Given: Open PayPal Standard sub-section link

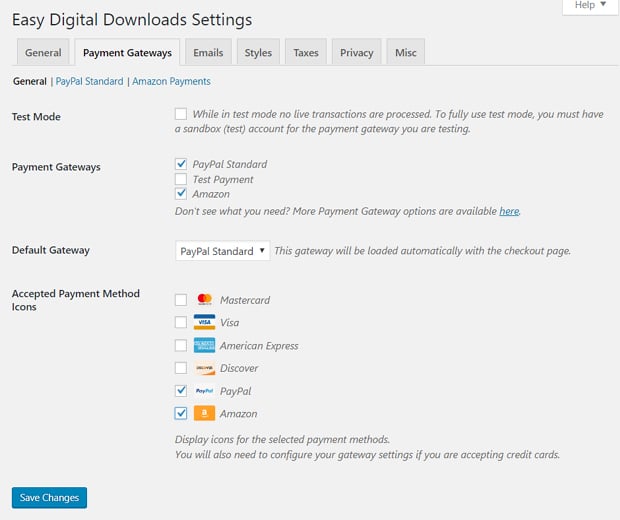Looking at the screenshot, I should click(90, 81).
